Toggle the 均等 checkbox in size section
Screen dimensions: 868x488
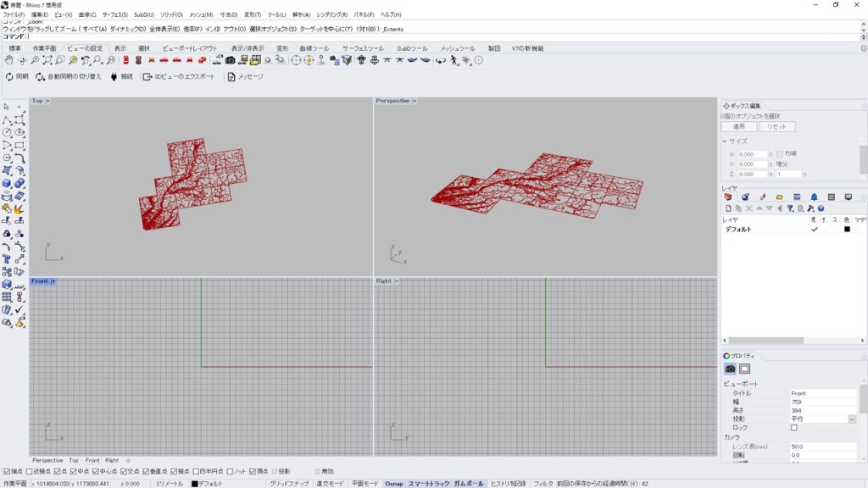pyautogui.click(x=779, y=154)
